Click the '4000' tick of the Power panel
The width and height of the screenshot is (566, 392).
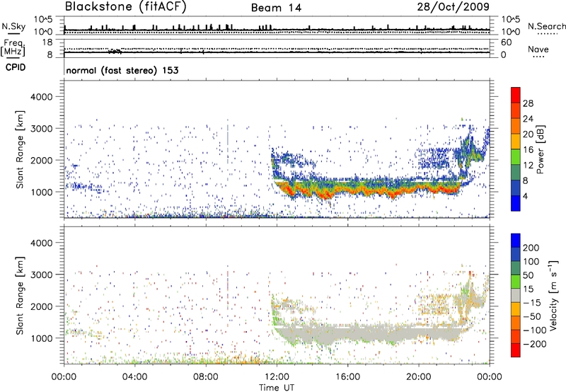point(42,97)
